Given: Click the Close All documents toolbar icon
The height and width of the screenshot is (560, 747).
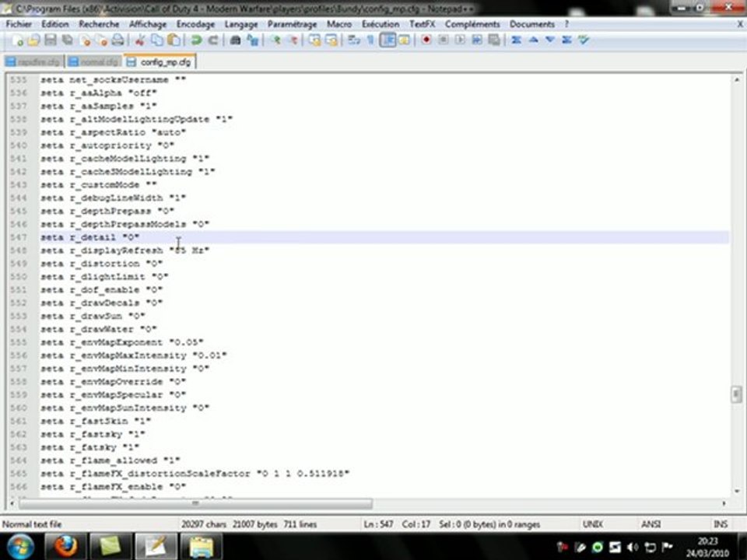Looking at the screenshot, I should (x=102, y=40).
